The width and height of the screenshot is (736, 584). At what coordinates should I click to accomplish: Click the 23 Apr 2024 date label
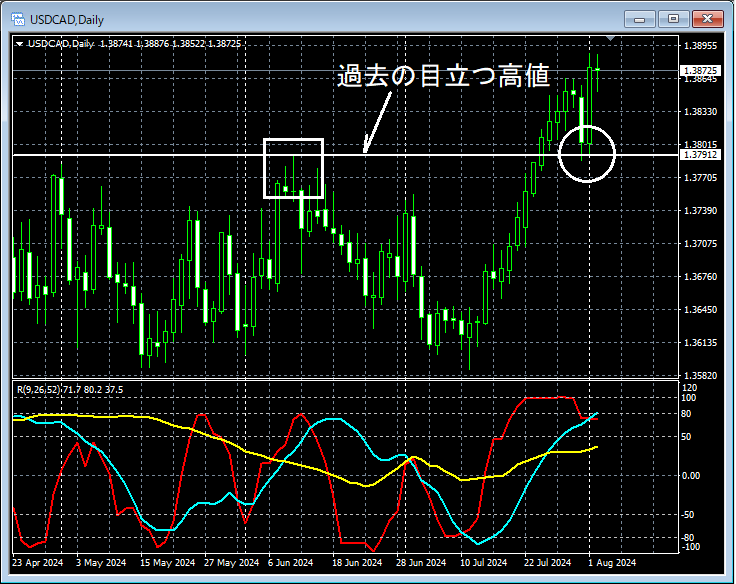pyautogui.click(x=38, y=562)
